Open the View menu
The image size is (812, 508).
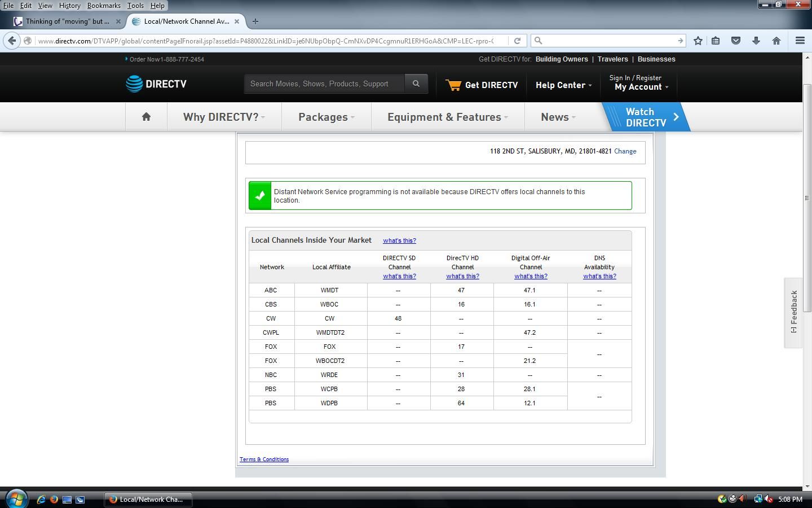pos(45,5)
